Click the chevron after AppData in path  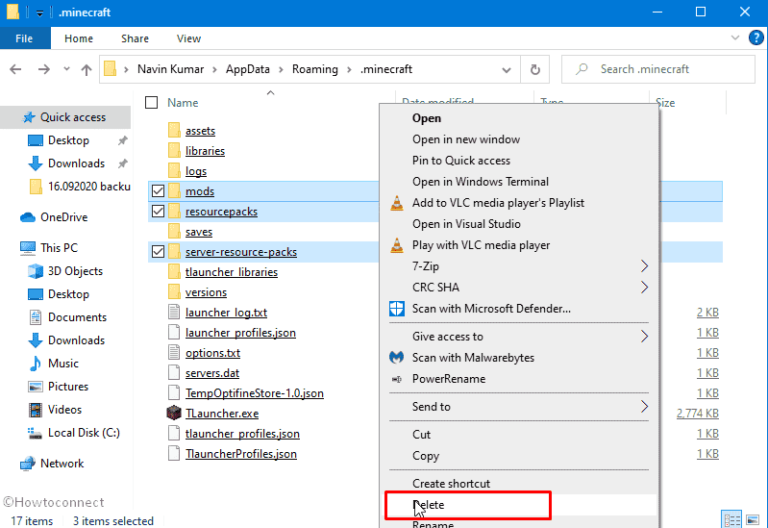[281, 70]
